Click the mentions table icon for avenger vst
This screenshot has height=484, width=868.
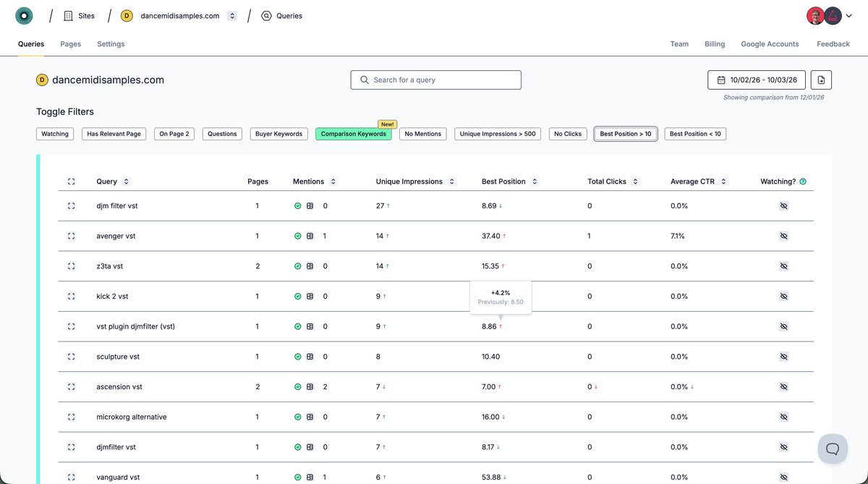(310, 236)
